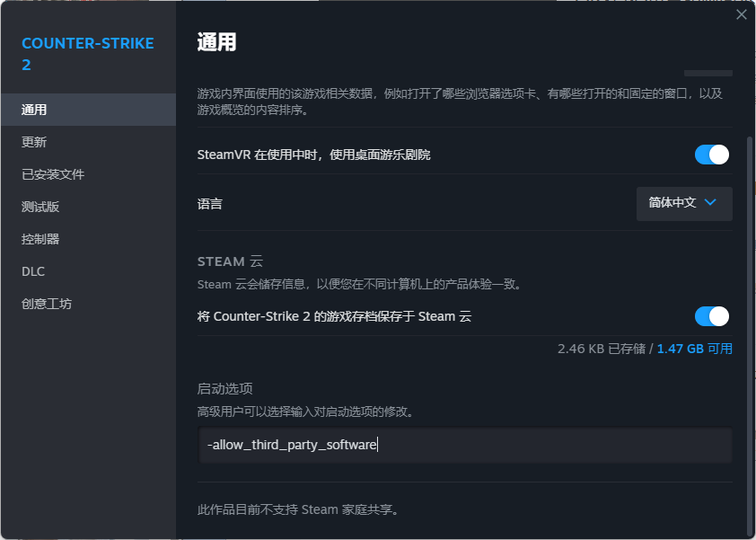
Task: Go to 已安装文件 section
Action: point(88,174)
